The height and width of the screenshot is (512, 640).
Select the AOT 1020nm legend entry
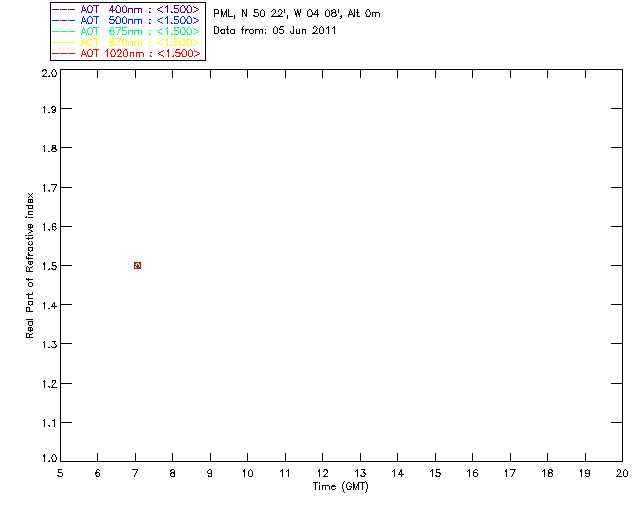click(126, 53)
